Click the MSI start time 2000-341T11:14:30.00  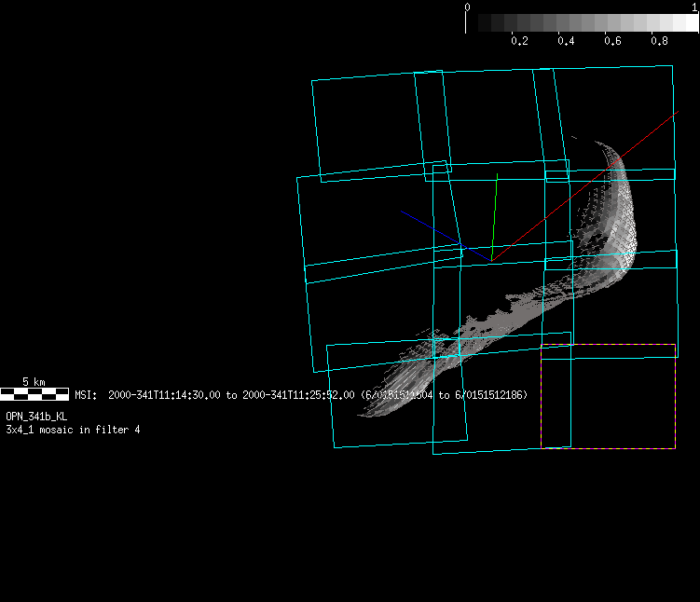pos(164,395)
